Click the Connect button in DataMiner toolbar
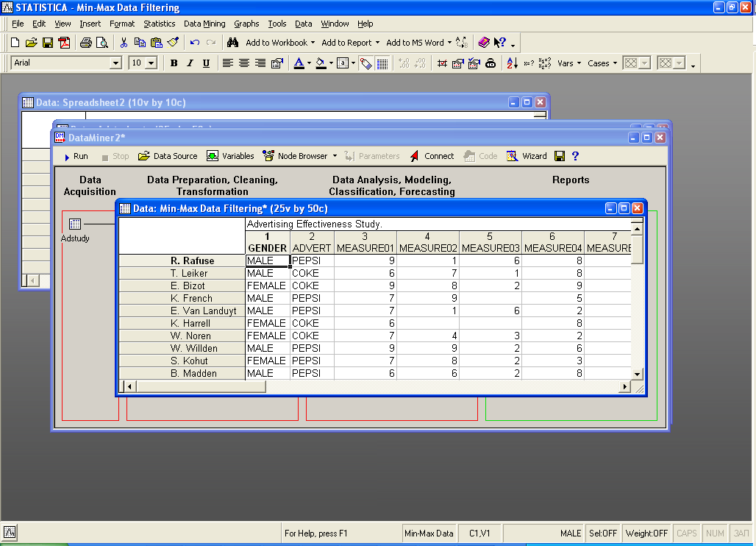 432,156
